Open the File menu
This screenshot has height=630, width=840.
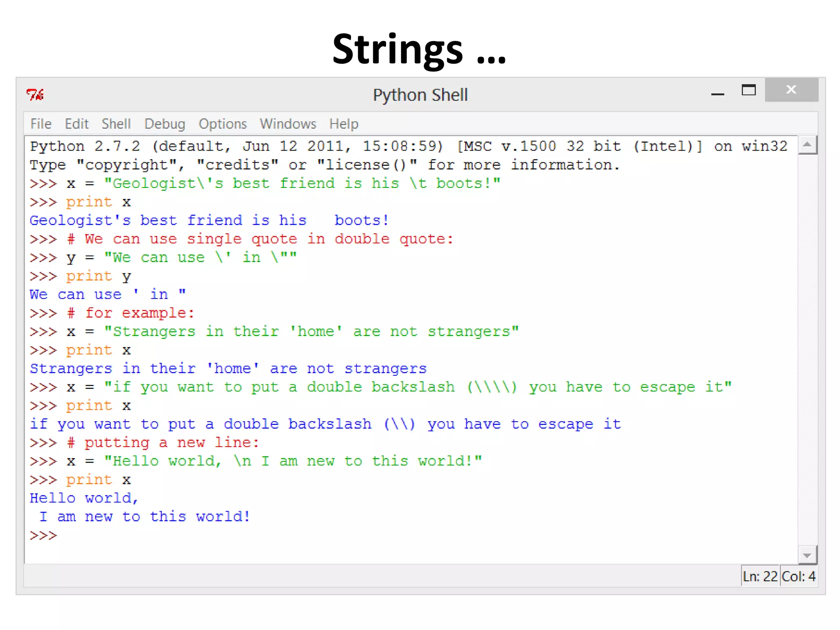[x=41, y=124]
